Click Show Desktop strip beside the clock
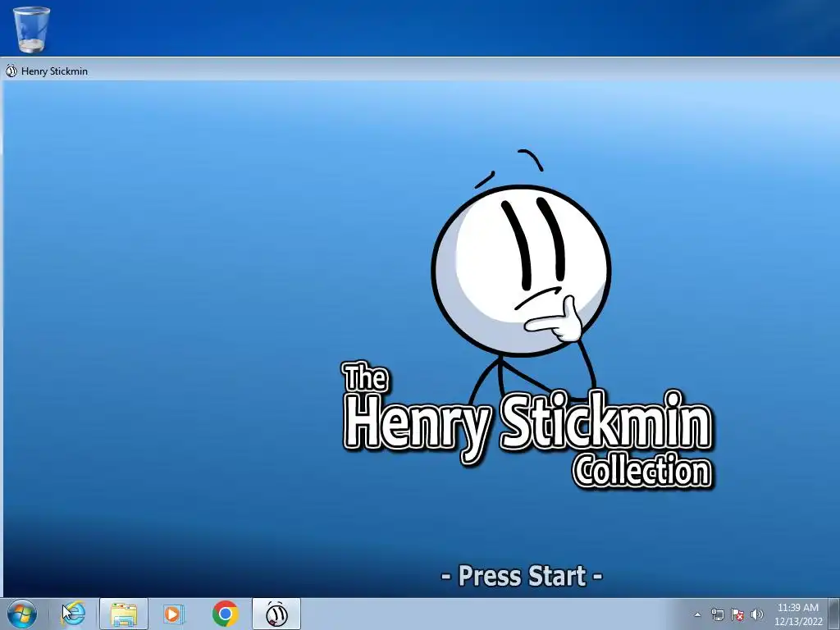 pyautogui.click(x=834, y=614)
